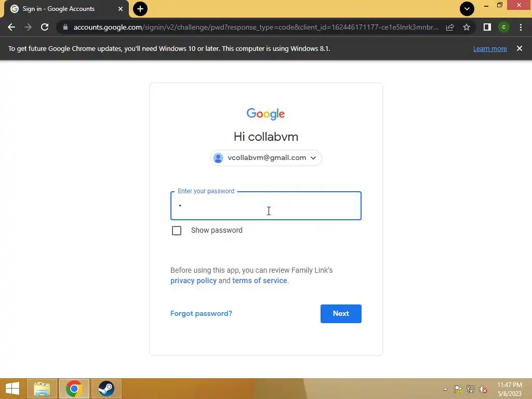The image size is (532, 399).
Task: Open the Windows Start menu
Action: tap(12, 389)
